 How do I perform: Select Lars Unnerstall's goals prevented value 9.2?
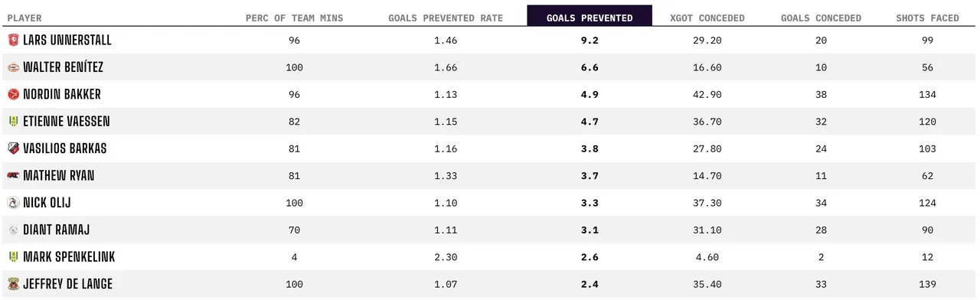(x=590, y=40)
